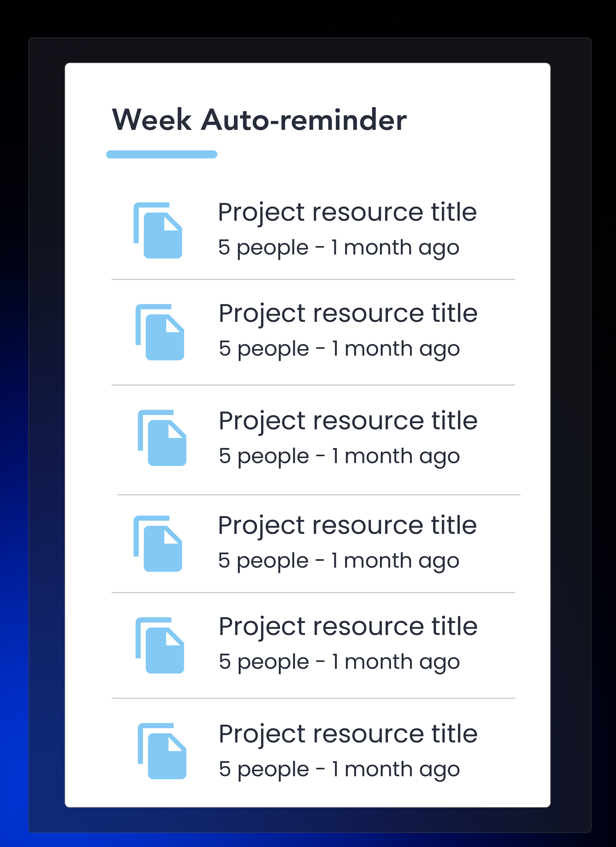Open the second "Project resource title" entry
Screen dimensions: 616x847
pos(348,313)
